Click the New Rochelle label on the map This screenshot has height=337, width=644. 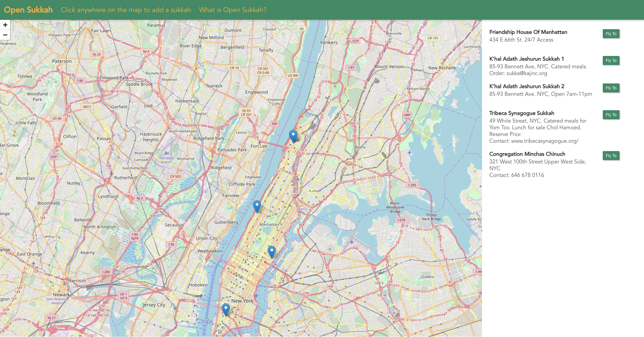tap(442, 68)
